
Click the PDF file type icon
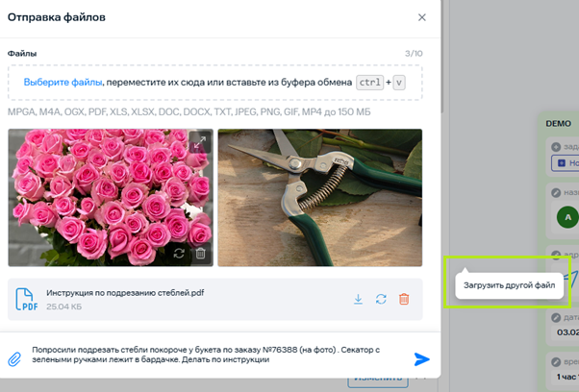tap(26, 300)
